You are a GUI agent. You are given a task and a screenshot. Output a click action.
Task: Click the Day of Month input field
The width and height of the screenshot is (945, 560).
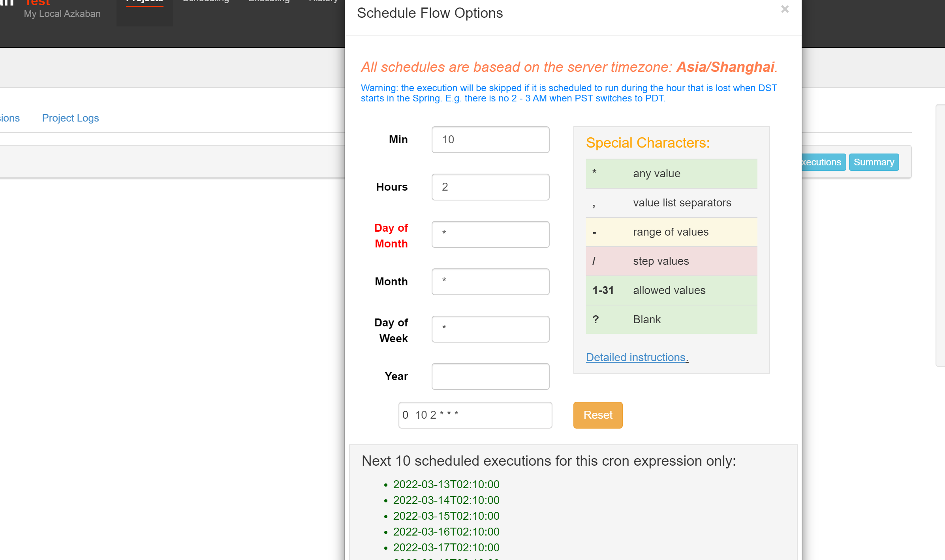pos(491,234)
